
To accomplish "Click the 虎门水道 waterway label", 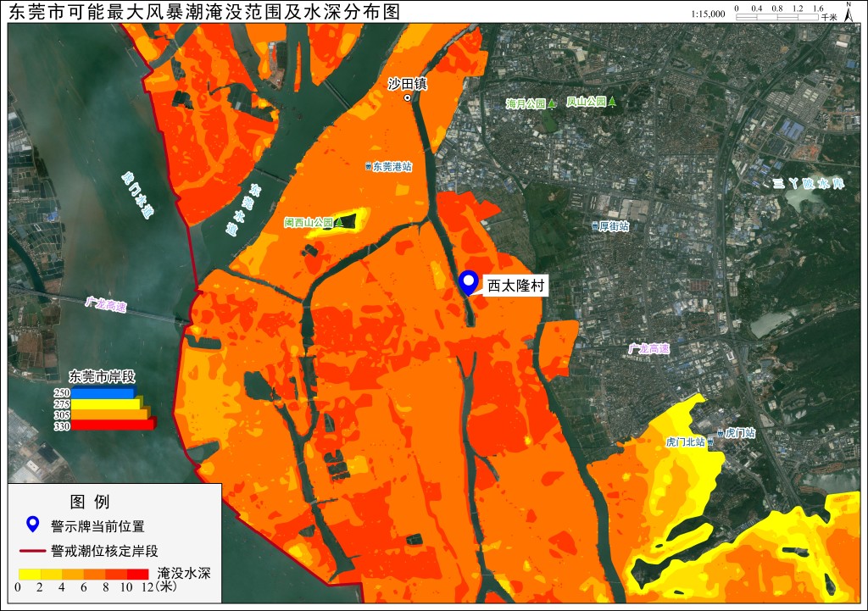I will tap(137, 195).
